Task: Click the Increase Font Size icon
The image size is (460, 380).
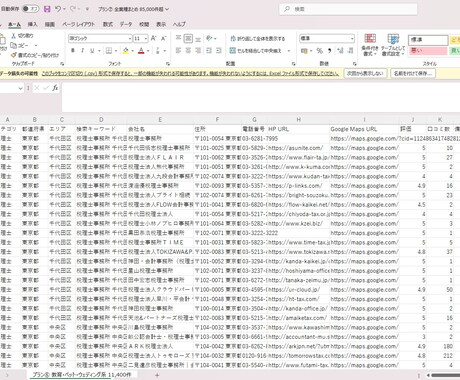Action: [154, 39]
